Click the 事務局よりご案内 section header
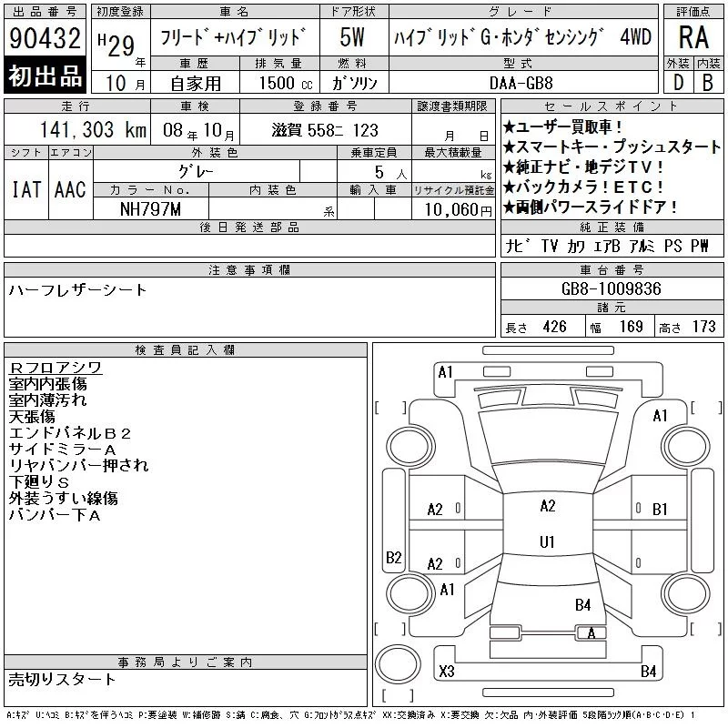 tap(186, 662)
